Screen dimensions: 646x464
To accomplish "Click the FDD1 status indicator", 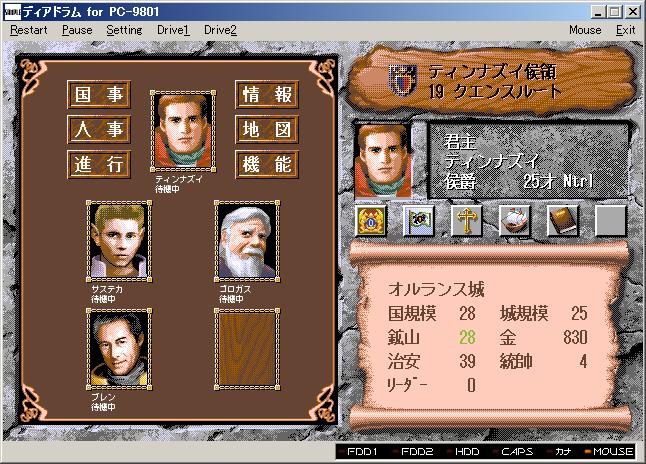I will [x=358, y=452].
